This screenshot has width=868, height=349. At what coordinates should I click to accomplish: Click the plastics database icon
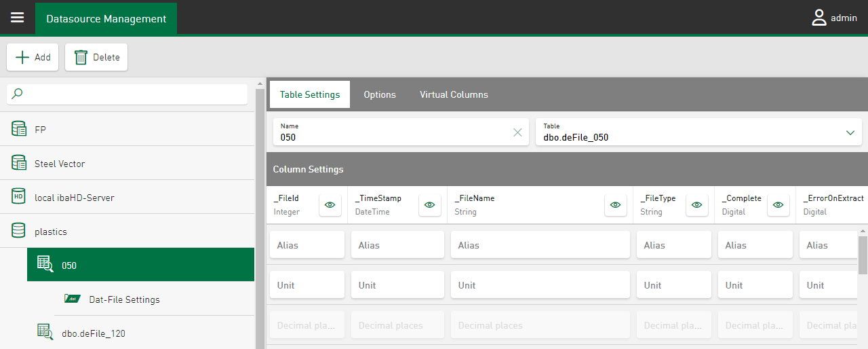(19, 231)
